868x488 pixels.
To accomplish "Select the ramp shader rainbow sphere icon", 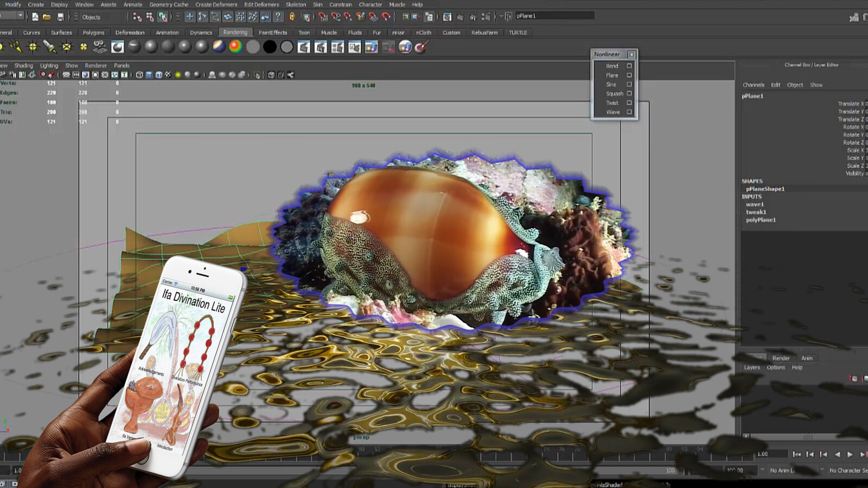I will (235, 47).
